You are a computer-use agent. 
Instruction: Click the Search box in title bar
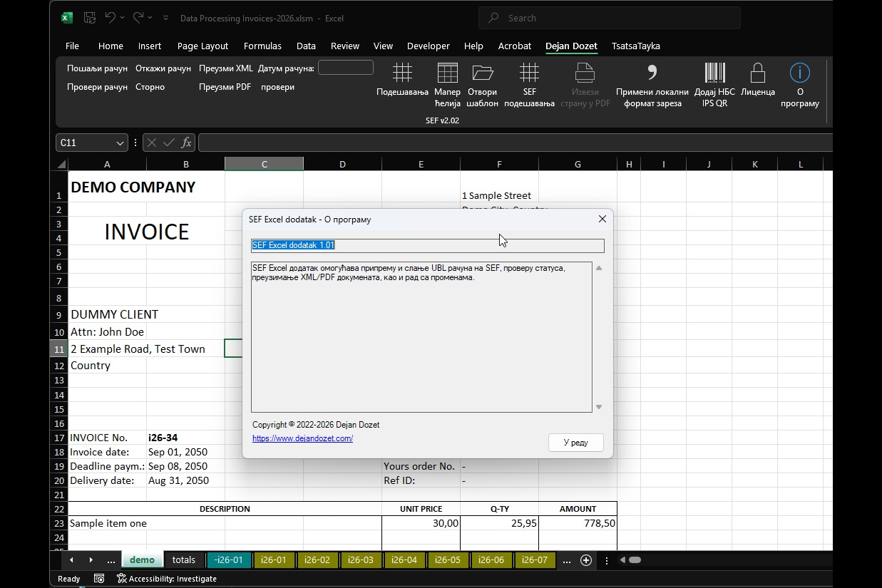(610, 18)
